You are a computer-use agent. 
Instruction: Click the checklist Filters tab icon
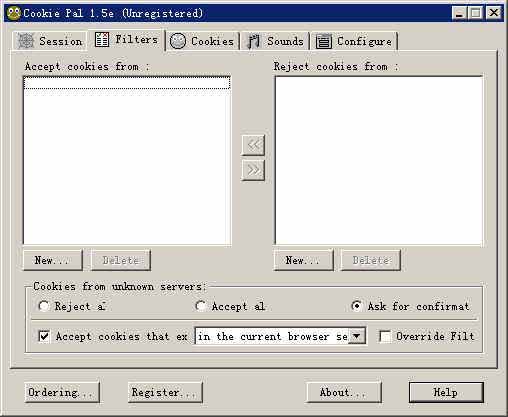point(102,40)
